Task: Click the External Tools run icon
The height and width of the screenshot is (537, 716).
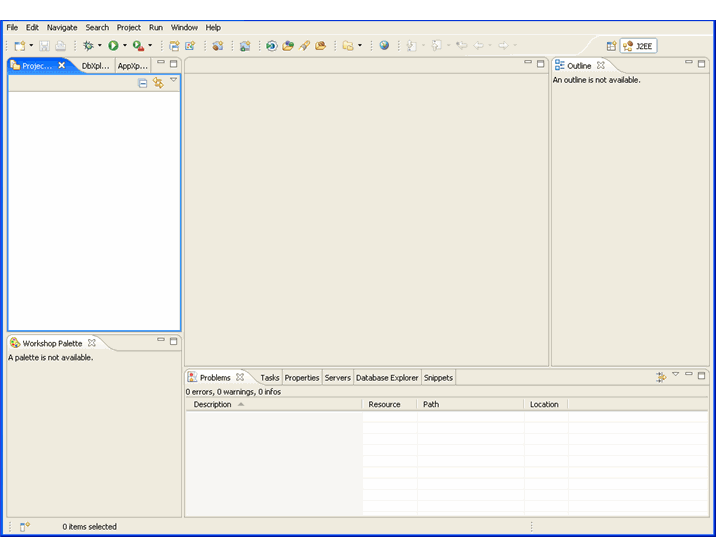Action: [138, 46]
